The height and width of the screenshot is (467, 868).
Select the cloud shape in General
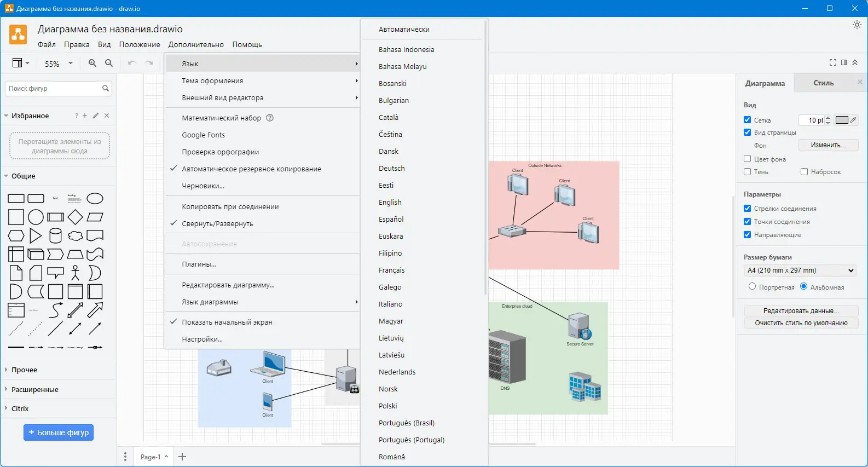point(76,236)
